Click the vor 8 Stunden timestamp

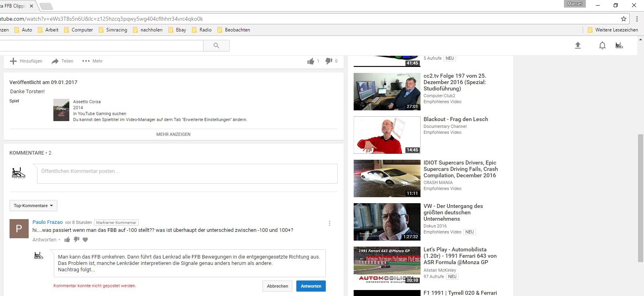(78, 222)
